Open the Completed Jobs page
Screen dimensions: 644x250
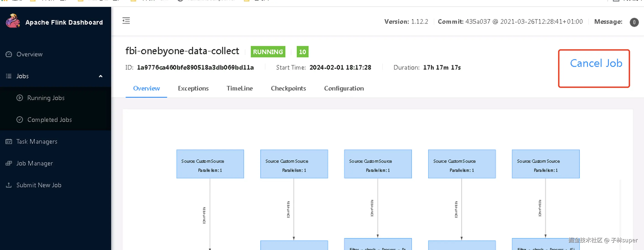click(x=50, y=120)
